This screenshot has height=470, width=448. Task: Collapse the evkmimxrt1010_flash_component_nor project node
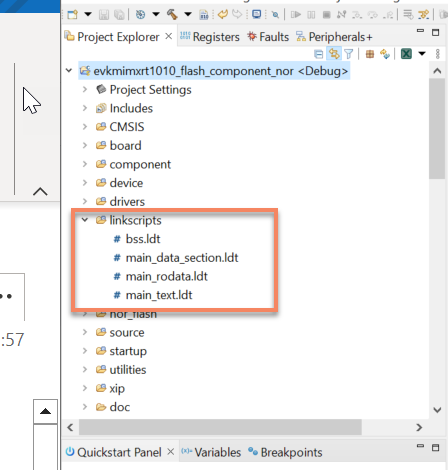click(69, 71)
